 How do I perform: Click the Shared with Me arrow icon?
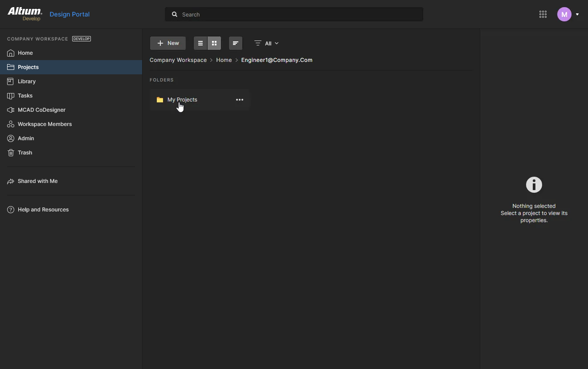(x=11, y=181)
